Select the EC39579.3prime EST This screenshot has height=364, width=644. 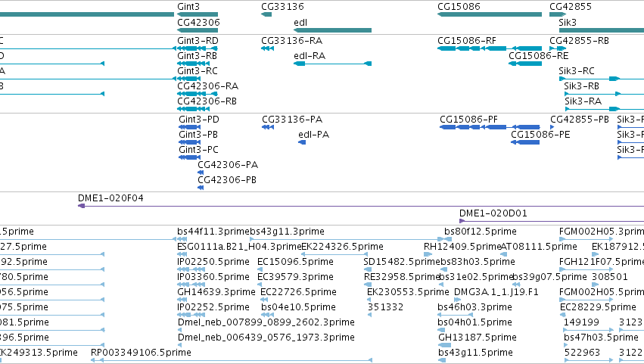[260, 285]
